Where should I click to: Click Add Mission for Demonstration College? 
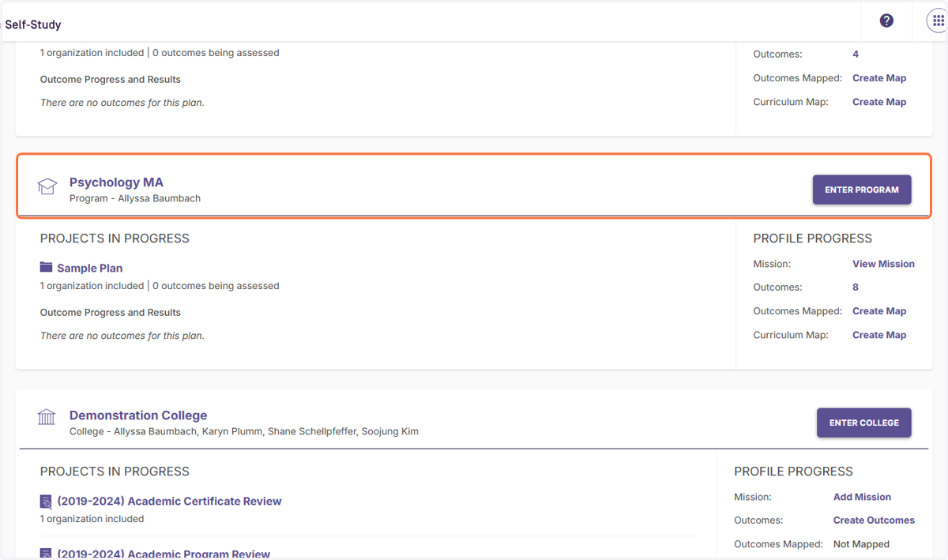coord(862,497)
